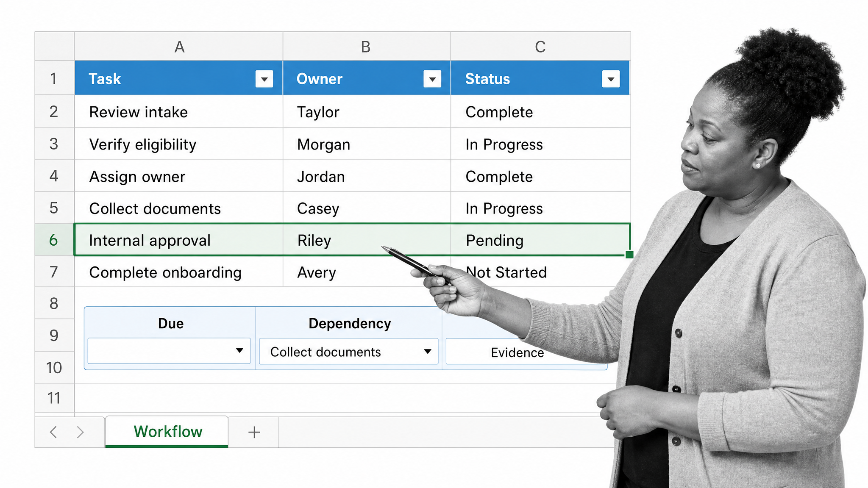Click the Due label in form
Image resolution: width=868 pixels, height=488 pixels.
point(171,323)
